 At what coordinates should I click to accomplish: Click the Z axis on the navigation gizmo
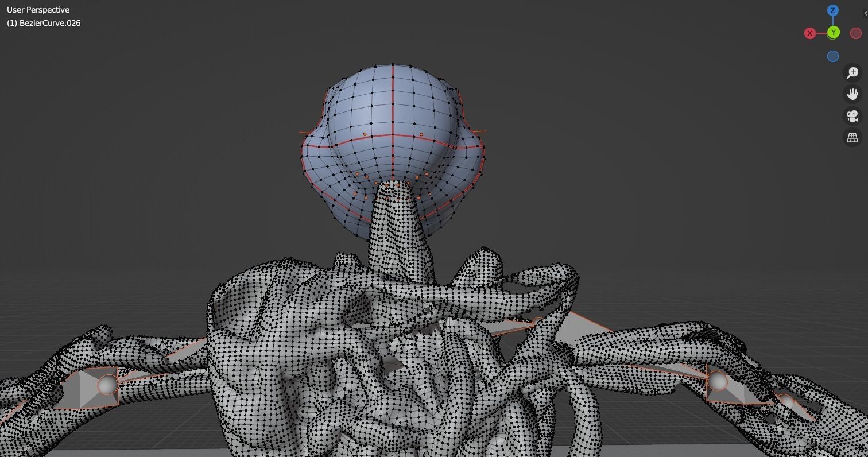pos(832,10)
